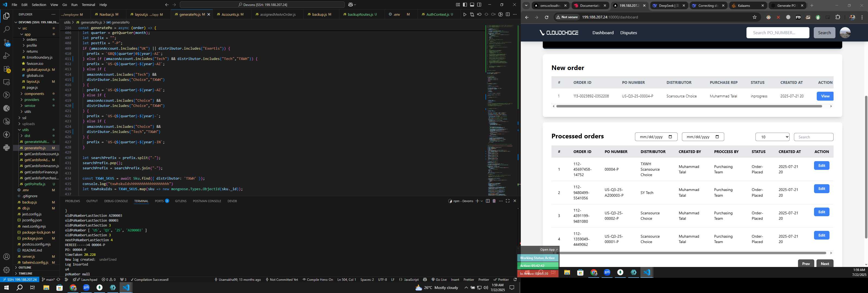The image size is (868, 293).
Task: Expand the components folder
Action: pos(34,94)
